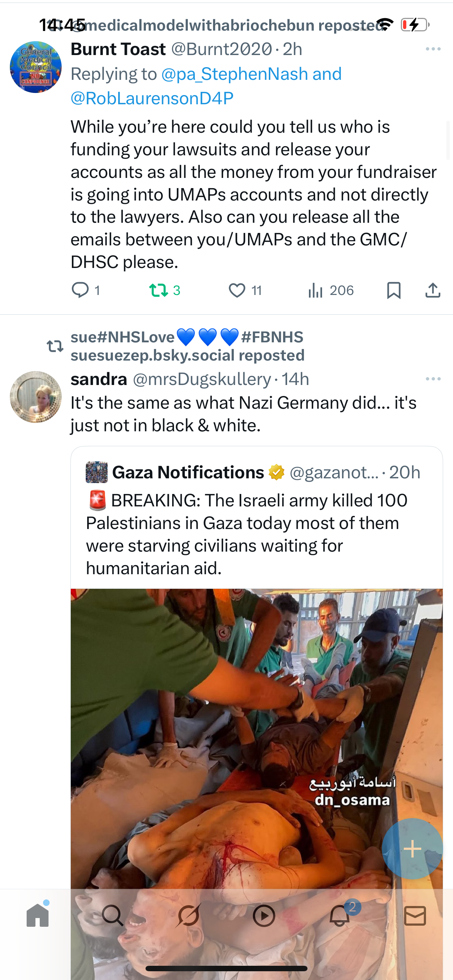Image resolution: width=453 pixels, height=980 pixels.
Task: Open more options for sandra's tweet
Action: pyautogui.click(x=433, y=379)
